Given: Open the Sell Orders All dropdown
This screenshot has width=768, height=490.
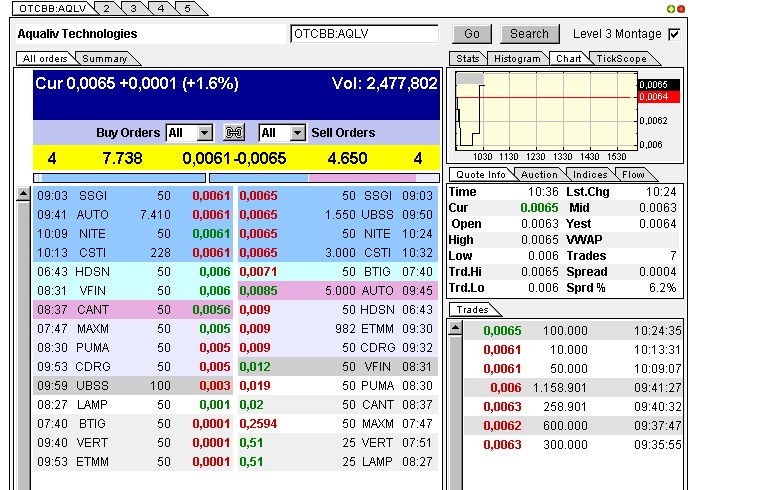Looking at the screenshot, I should pyautogui.click(x=282, y=133).
